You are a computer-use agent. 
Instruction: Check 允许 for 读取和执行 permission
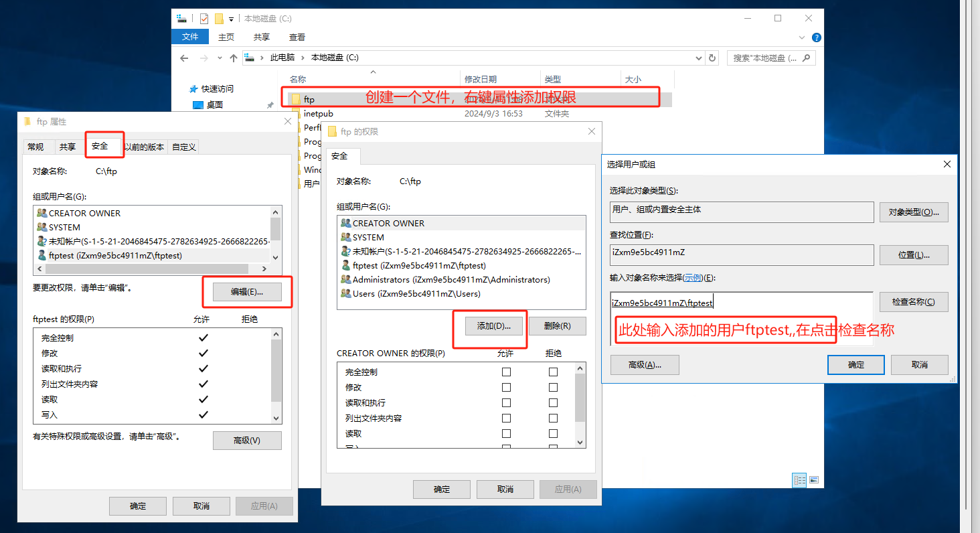point(506,402)
